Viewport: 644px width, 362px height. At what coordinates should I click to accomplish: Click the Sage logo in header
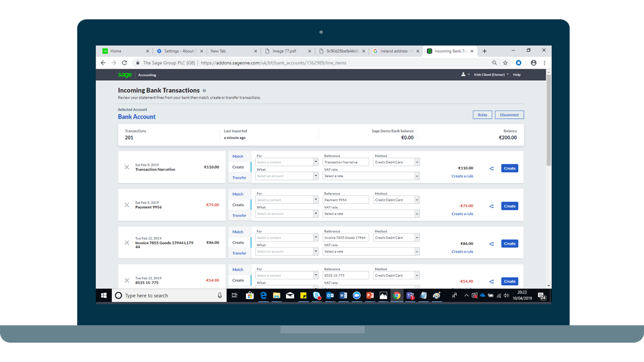point(125,75)
